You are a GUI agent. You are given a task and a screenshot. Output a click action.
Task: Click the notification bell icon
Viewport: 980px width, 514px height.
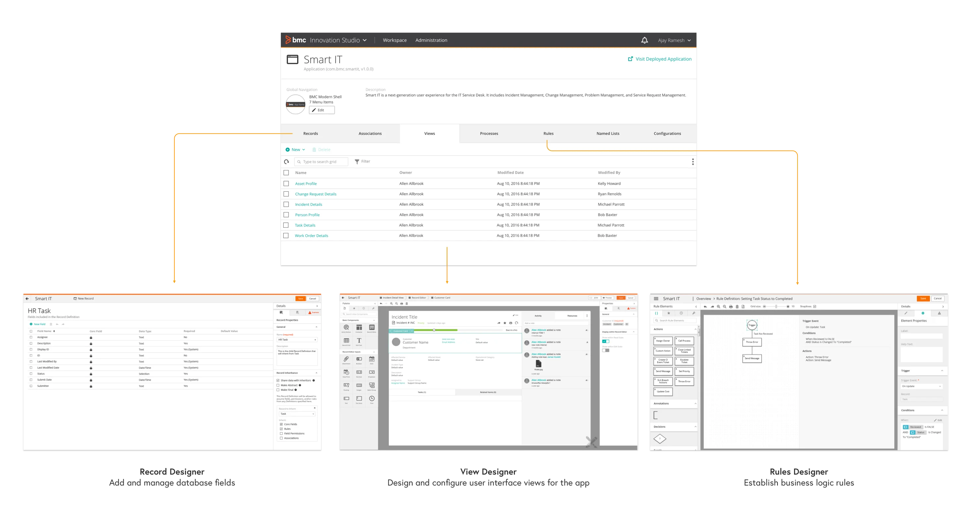tap(644, 40)
